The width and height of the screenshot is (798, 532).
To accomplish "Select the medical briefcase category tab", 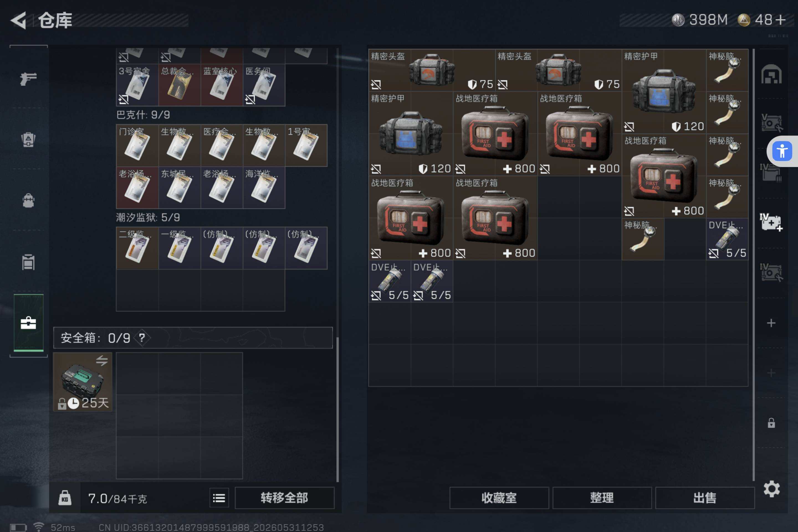I will [28, 323].
